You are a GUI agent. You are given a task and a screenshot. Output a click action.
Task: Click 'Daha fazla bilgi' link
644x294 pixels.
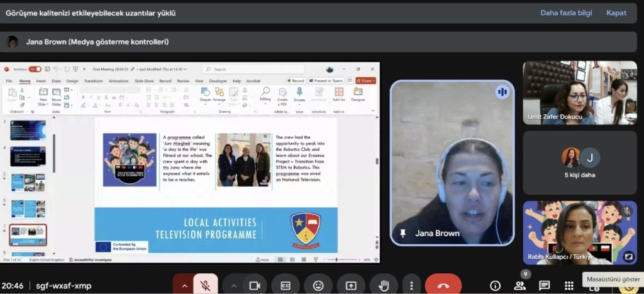pos(565,13)
